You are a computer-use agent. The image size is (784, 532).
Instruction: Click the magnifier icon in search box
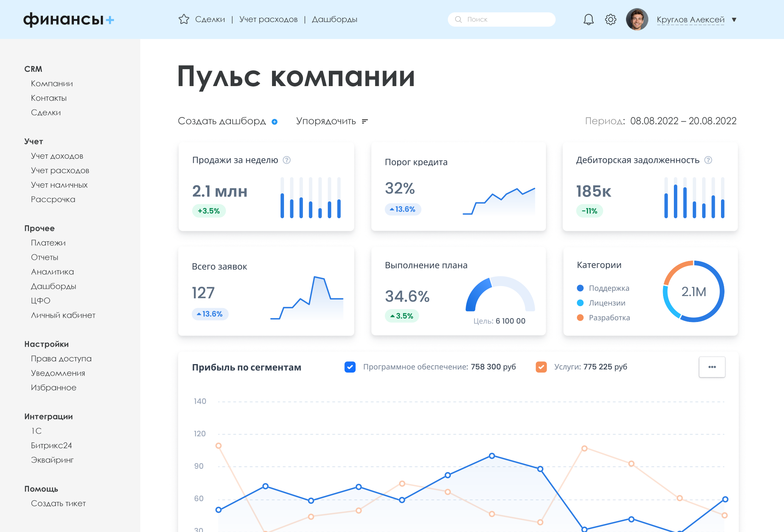pyautogui.click(x=458, y=19)
